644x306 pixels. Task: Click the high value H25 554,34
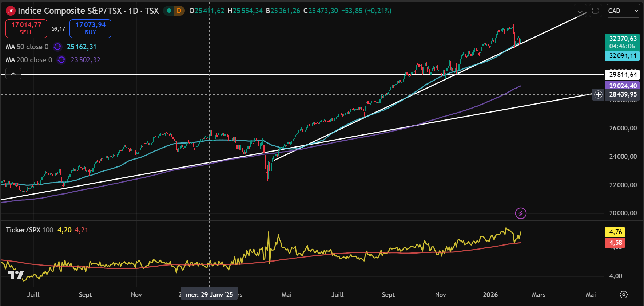[x=245, y=11]
